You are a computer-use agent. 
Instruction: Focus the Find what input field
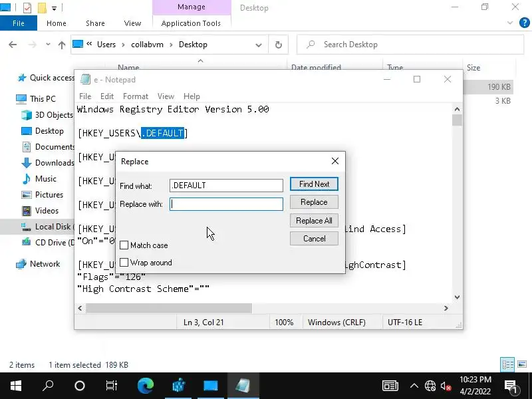[226, 186]
